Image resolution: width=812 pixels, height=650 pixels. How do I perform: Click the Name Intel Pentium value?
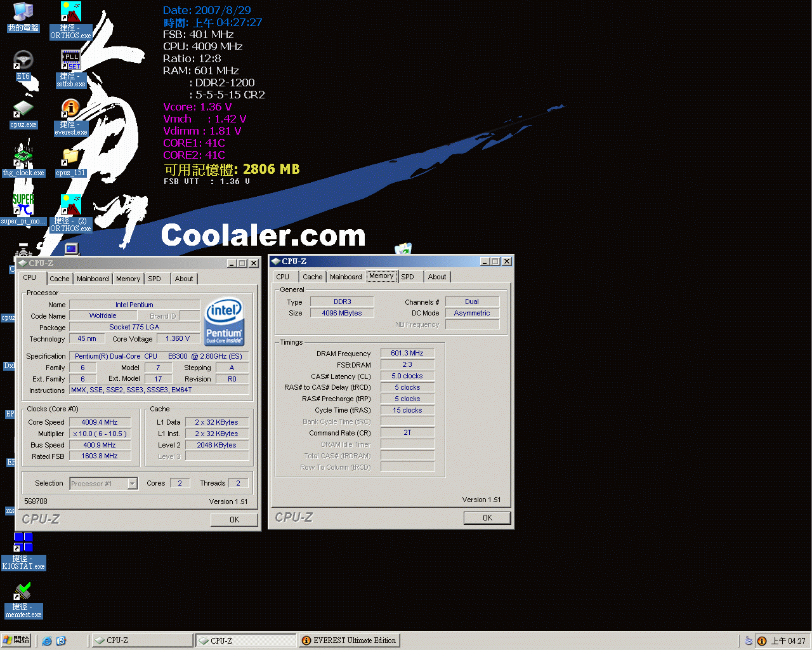pyautogui.click(x=134, y=305)
